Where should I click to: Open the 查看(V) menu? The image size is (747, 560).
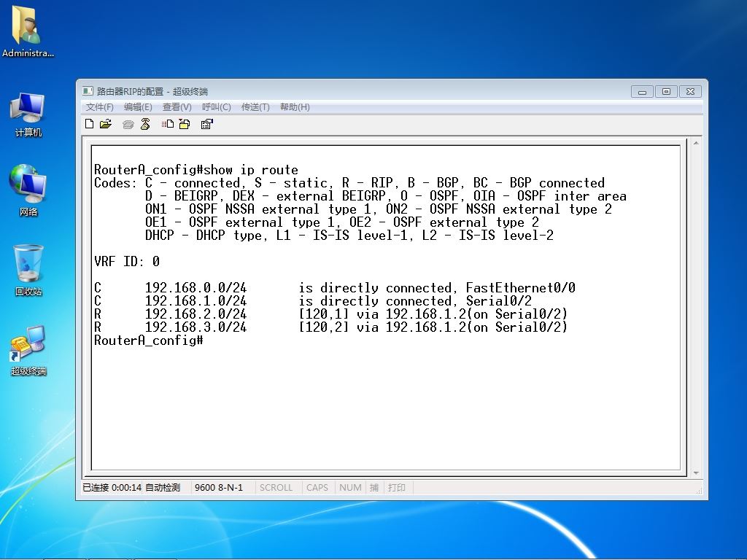click(177, 107)
